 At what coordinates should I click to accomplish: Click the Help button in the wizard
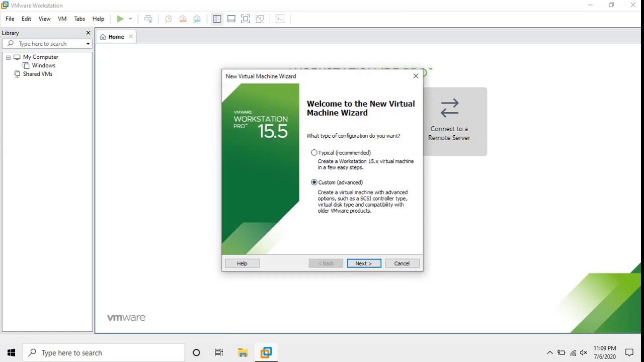[242, 263]
